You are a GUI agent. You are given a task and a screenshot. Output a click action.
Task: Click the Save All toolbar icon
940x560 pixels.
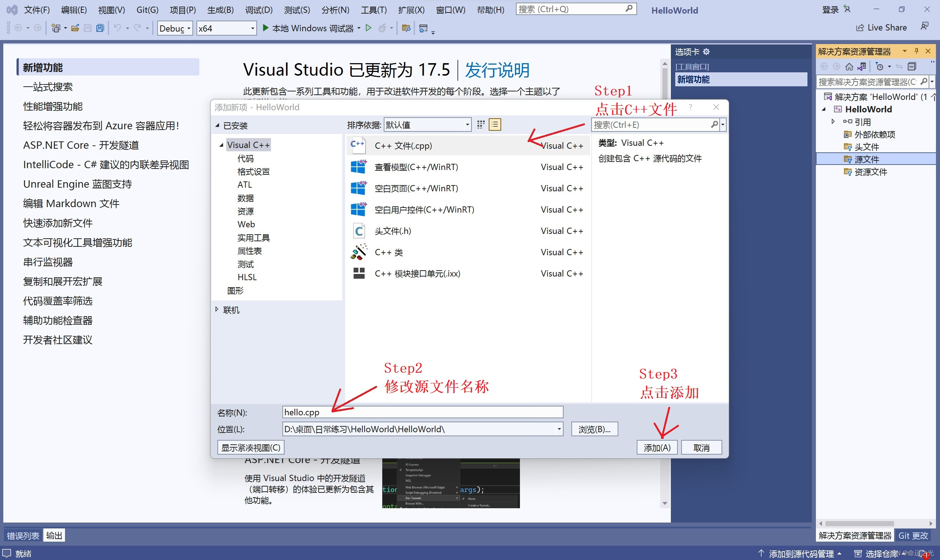(x=100, y=28)
